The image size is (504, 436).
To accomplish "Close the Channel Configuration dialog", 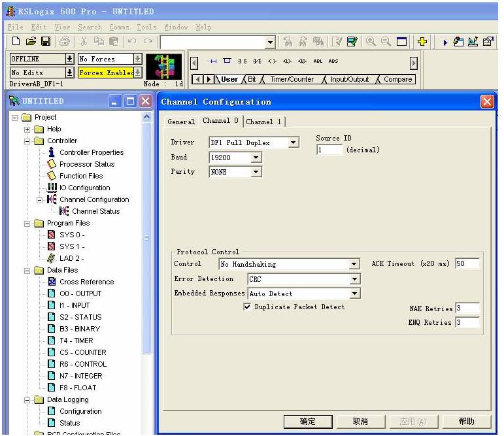I will point(487,101).
